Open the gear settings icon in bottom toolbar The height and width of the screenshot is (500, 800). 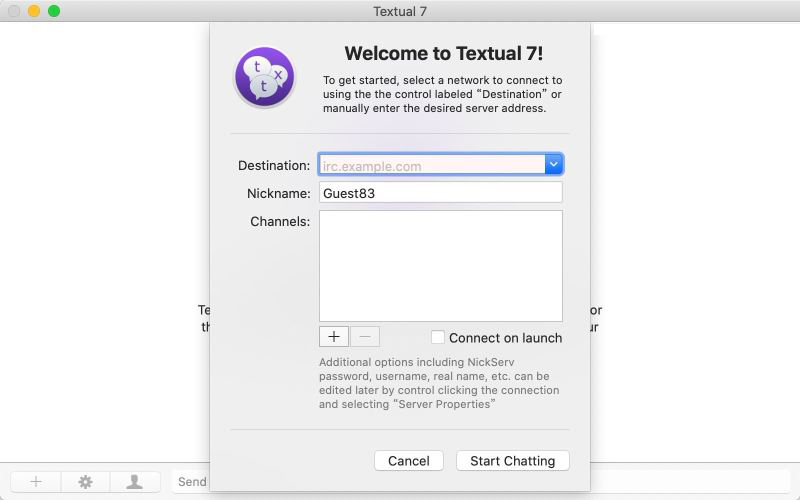(85, 482)
